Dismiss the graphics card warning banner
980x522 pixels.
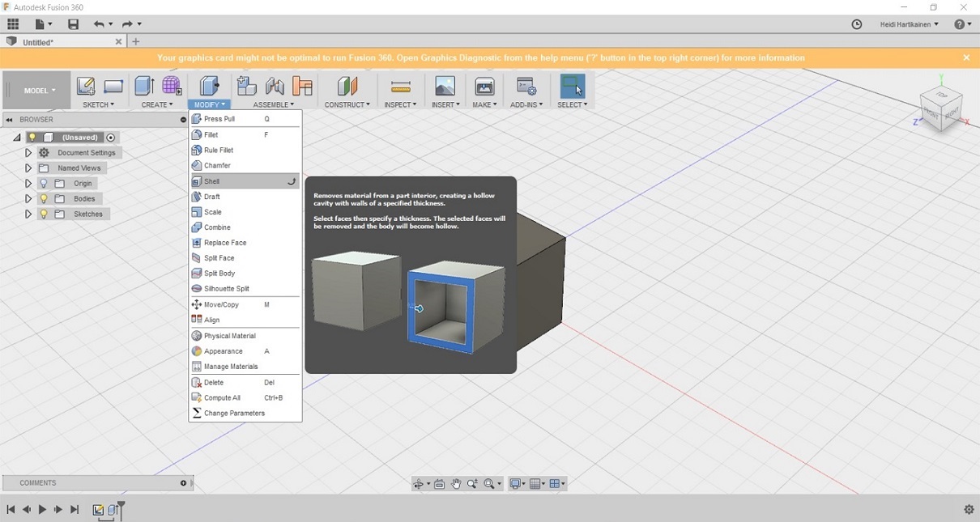point(966,57)
